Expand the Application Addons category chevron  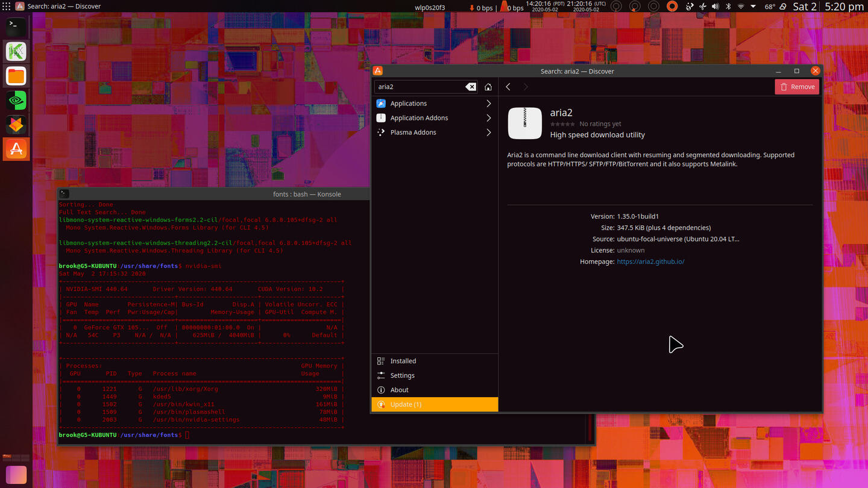488,118
